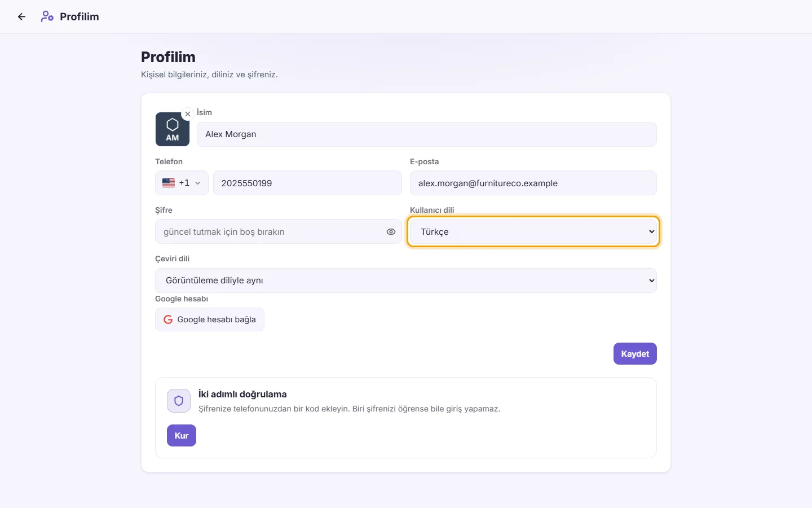Click the İki adımlı doğrulama heading

[242, 395]
